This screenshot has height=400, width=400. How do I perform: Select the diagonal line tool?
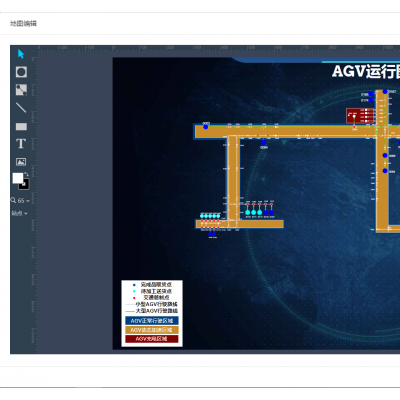point(21,108)
